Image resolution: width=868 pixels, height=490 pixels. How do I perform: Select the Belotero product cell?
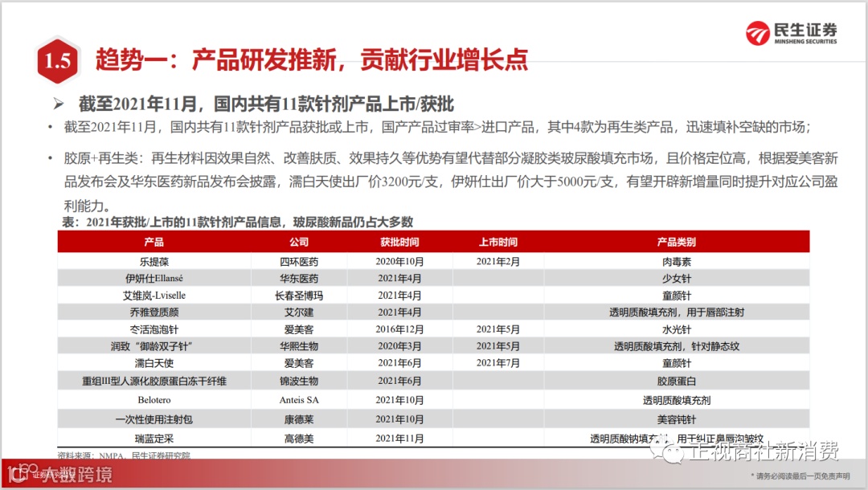coord(154,400)
